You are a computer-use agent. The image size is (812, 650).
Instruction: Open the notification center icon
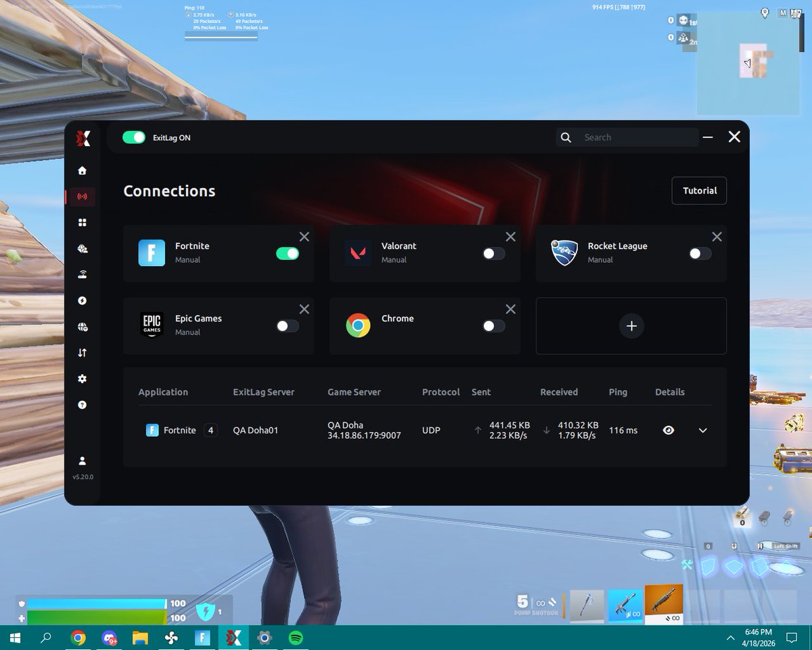791,638
